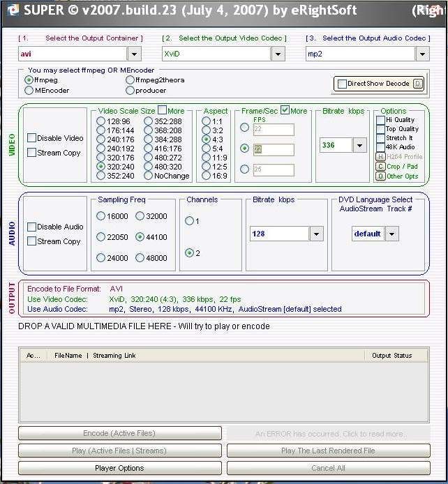Check the Disable Audio checkbox
Viewport: 448px width, 484px height.
(31, 227)
